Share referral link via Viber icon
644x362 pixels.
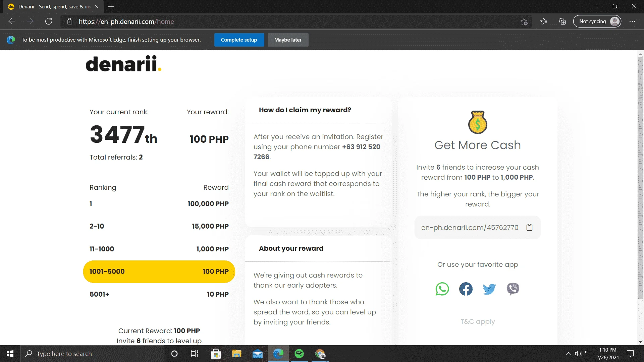coord(513,289)
